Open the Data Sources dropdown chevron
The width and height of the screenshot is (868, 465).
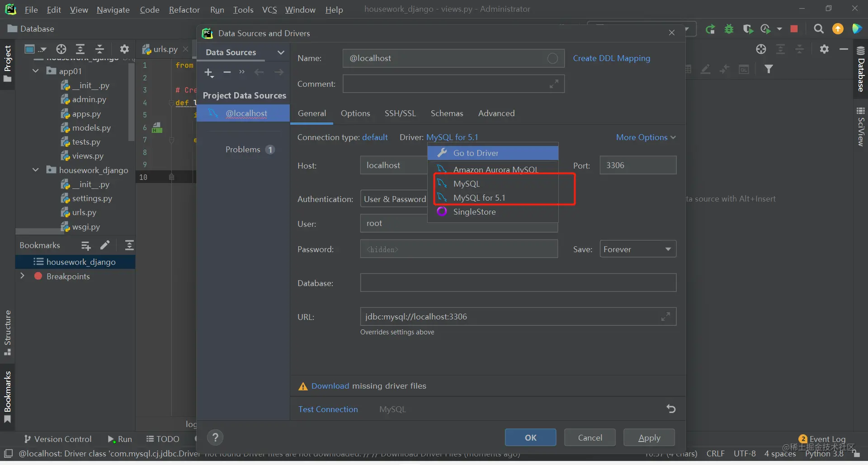pos(281,52)
